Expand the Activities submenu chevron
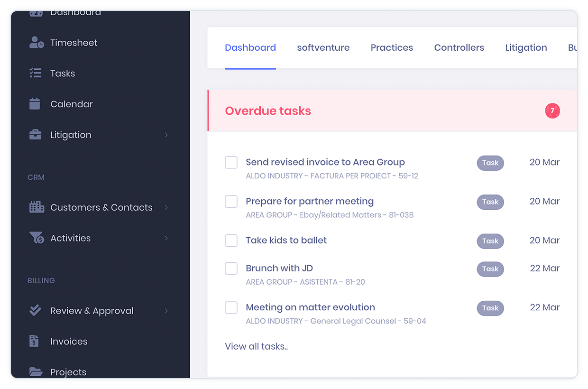Viewport: 588px width, 389px height. pyautogui.click(x=166, y=238)
